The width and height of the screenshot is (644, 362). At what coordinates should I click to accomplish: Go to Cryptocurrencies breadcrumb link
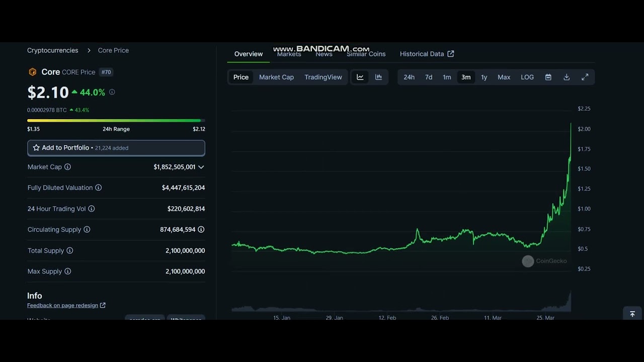click(53, 50)
